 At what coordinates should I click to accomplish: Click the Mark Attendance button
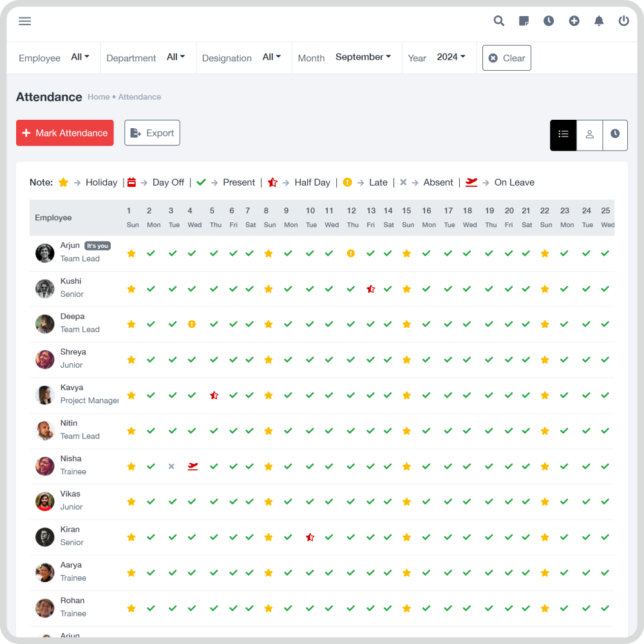click(x=65, y=133)
